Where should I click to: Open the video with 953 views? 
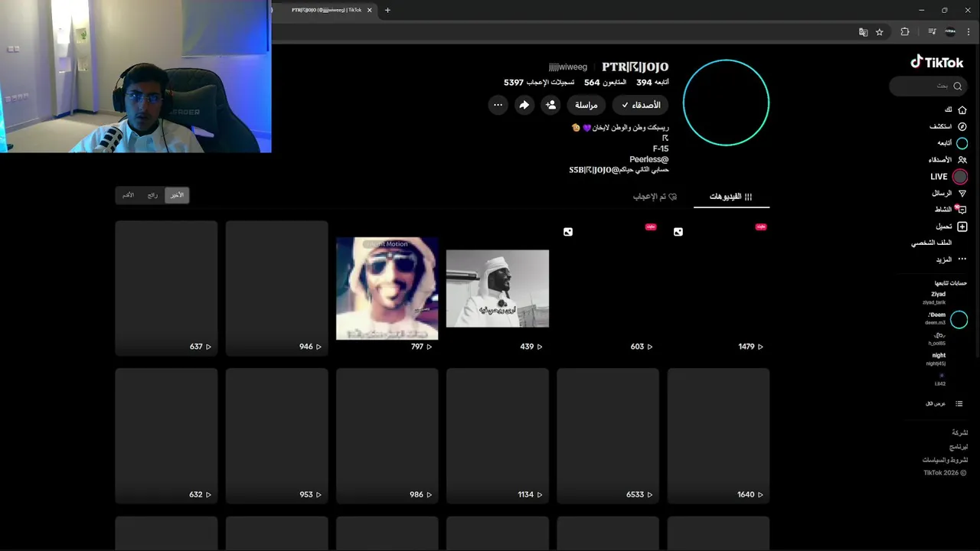[277, 436]
